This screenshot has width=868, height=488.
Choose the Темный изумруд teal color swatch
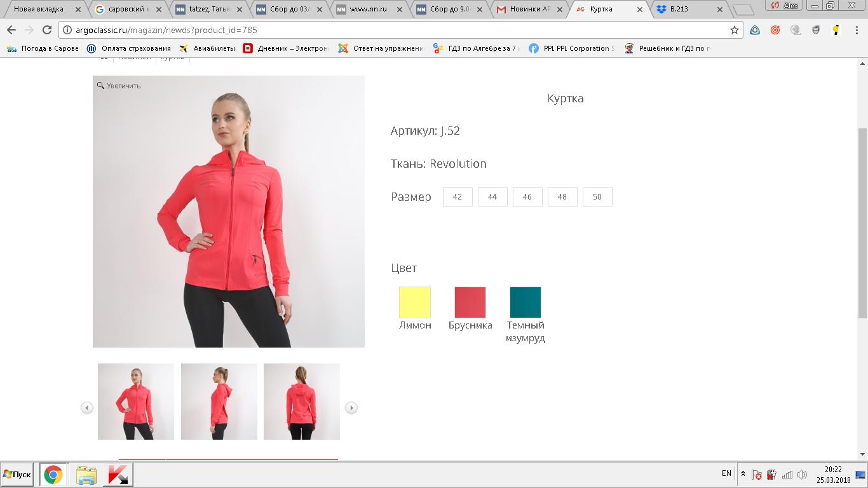(526, 302)
